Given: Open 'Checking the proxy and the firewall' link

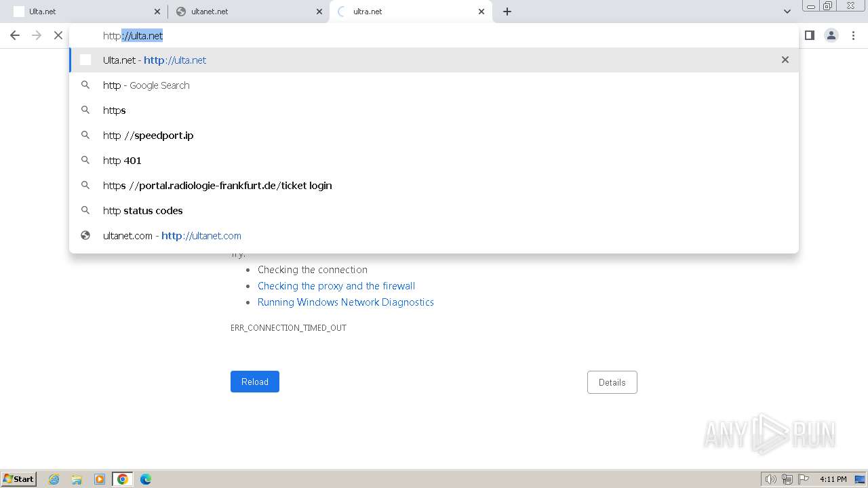Looking at the screenshot, I should click(336, 286).
